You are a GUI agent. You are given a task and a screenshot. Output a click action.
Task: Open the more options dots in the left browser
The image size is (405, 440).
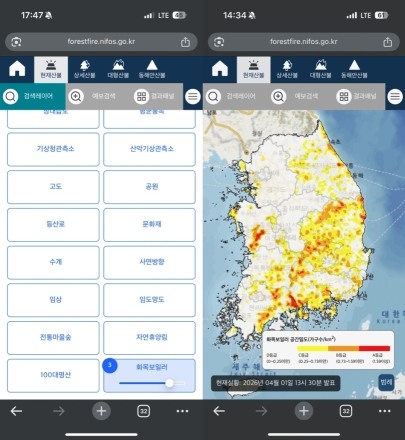[182, 411]
